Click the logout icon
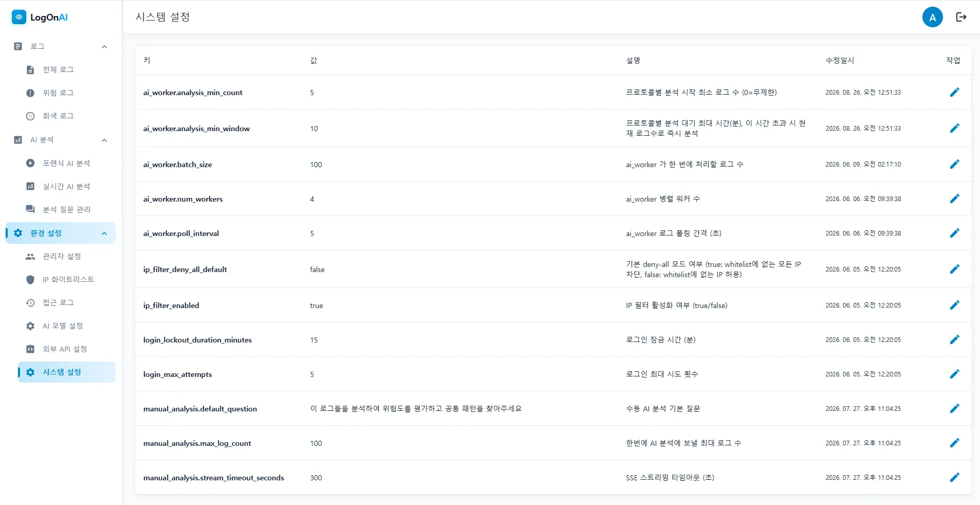Screen dimensions: 980x505 coord(961,17)
